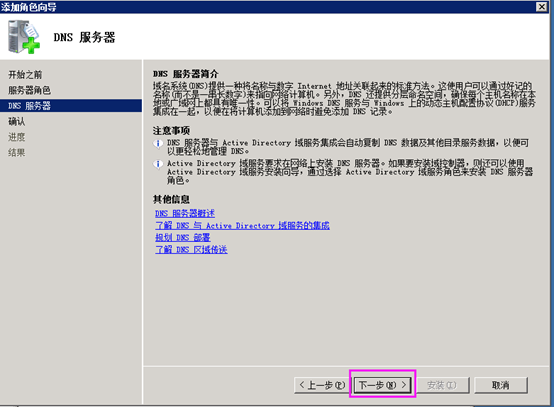
Task: Click the second info icon beside Active Directory note
Action: [158, 164]
